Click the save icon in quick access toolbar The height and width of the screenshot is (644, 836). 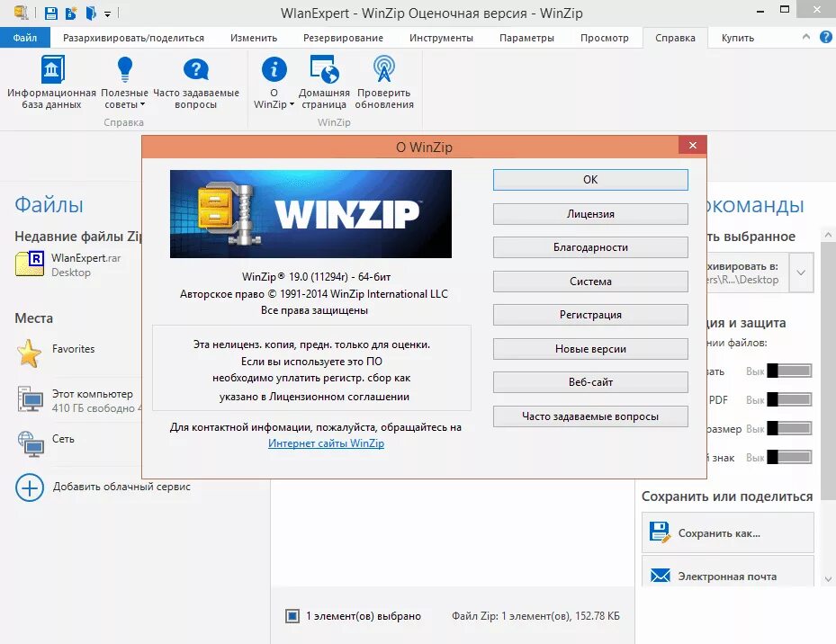tap(50, 13)
